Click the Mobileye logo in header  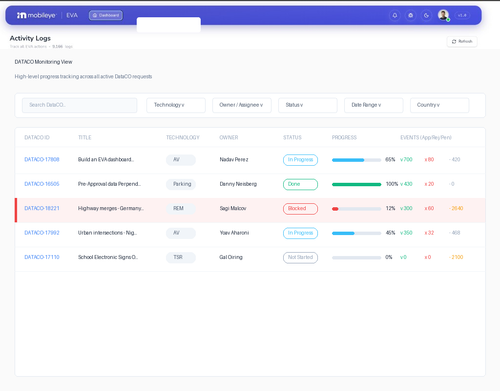pyautogui.click(x=36, y=15)
